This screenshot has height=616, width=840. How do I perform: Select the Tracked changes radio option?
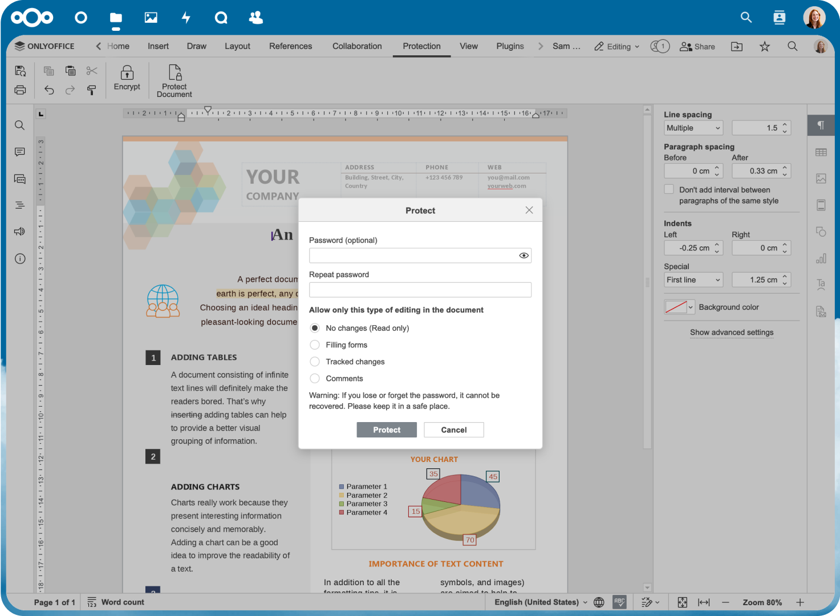pos(315,362)
